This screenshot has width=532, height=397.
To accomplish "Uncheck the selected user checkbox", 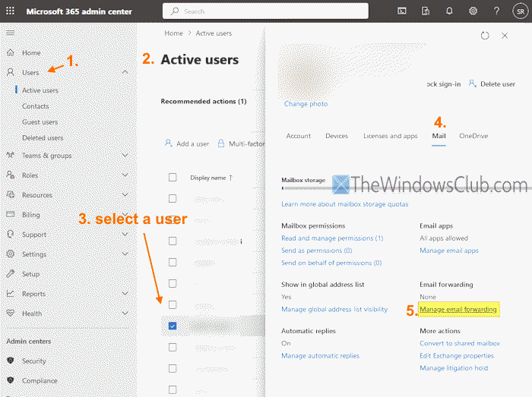I will [173, 326].
